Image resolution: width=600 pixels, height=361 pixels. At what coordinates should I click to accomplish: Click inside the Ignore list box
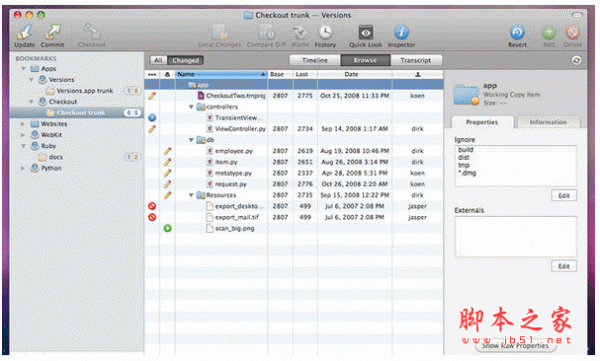pyautogui.click(x=515, y=166)
